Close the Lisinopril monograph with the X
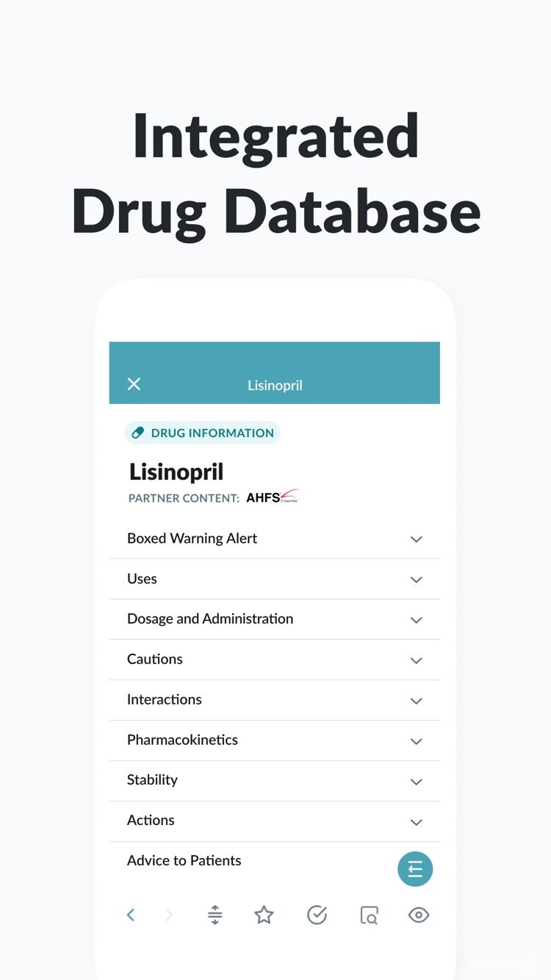 (134, 383)
